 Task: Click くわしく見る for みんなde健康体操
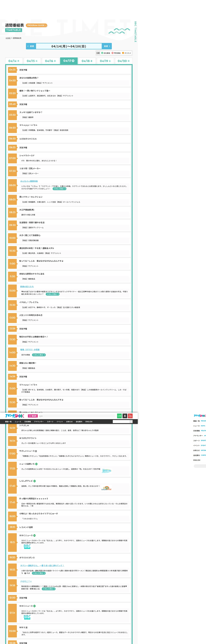coord(60,189)
